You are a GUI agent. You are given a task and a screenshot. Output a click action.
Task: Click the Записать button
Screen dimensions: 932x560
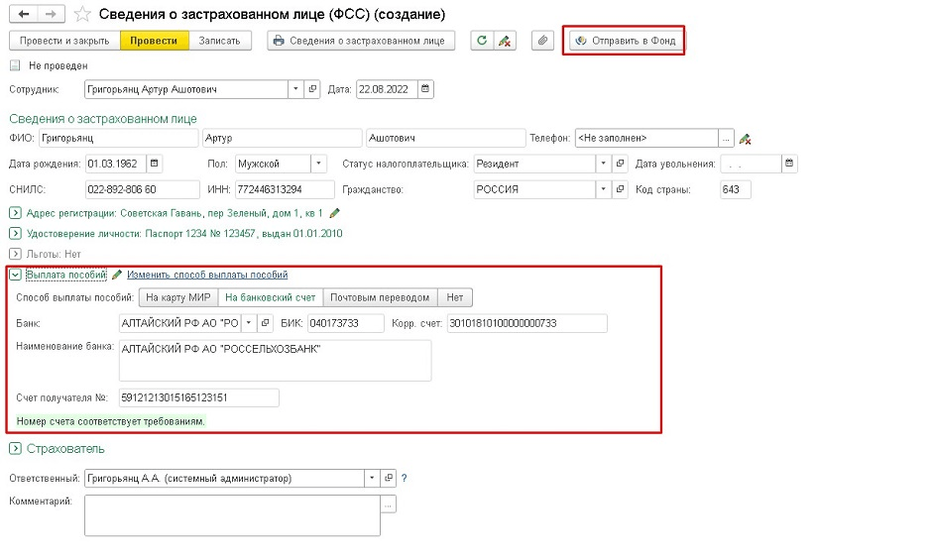click(x=221, y=41)
